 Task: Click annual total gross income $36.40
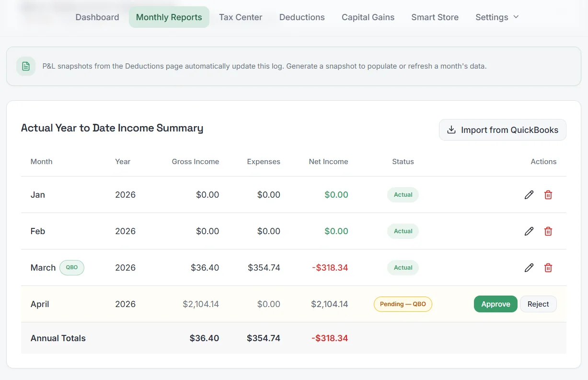[204, 338]
